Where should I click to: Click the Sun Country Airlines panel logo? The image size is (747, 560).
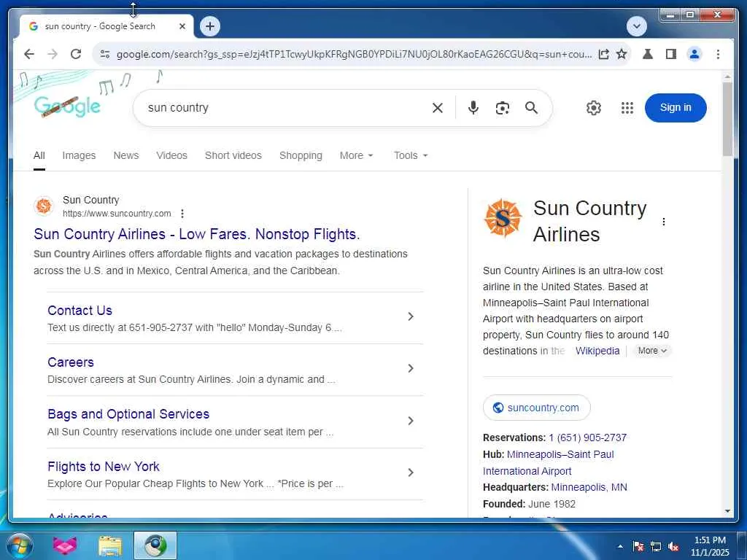pyautogui.click(x=503, y=218)
